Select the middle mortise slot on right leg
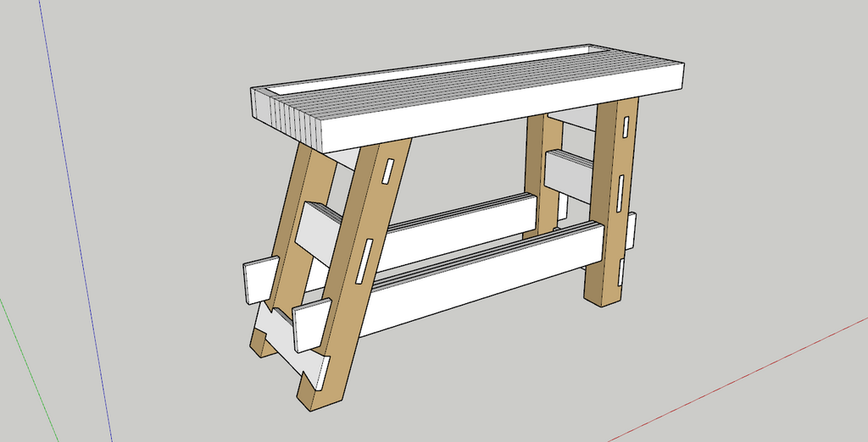 coord(620,194)
